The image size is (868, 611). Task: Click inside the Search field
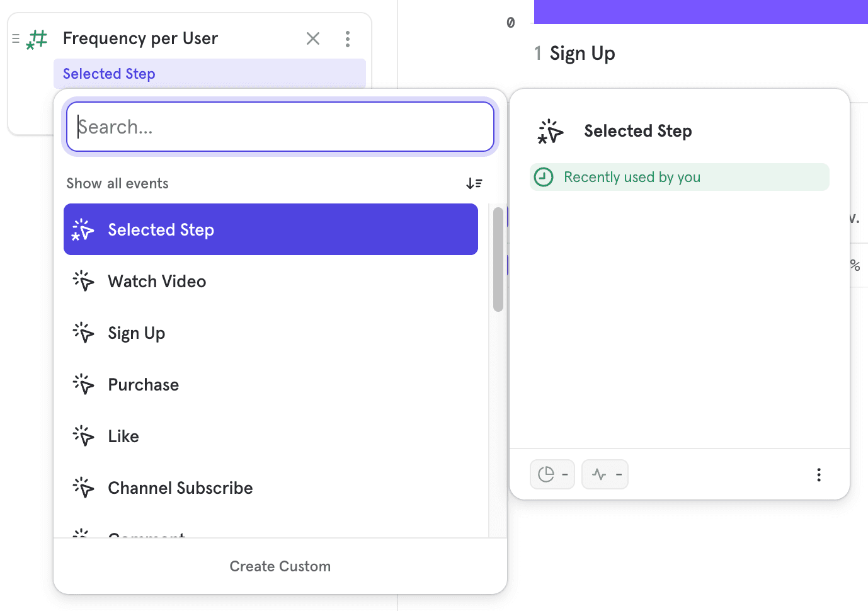(280, 127)
